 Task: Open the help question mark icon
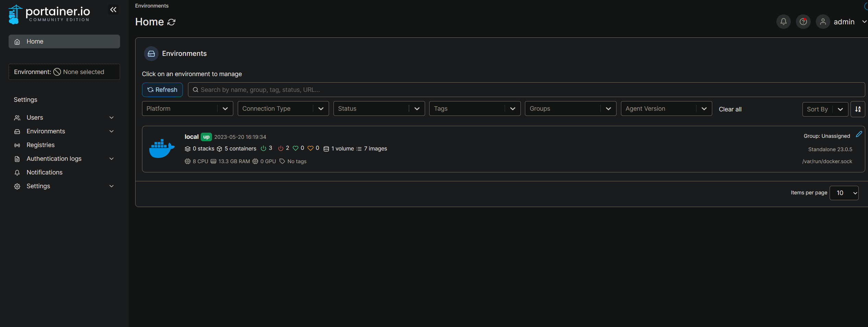pos(803,22)
